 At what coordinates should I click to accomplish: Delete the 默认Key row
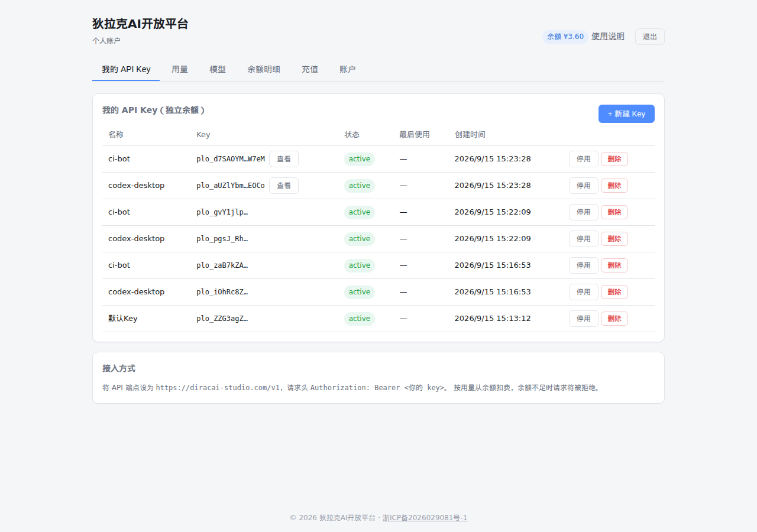pyautogui.click(x=614, y=319)
